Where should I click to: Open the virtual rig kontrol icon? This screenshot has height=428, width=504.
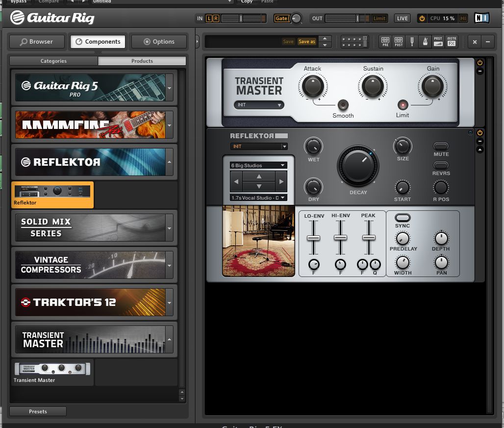point(354,42)
